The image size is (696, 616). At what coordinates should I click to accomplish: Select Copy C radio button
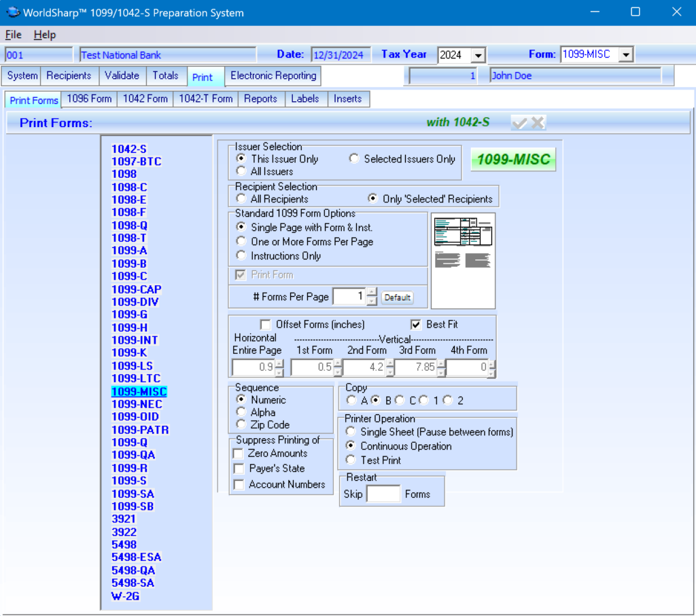pyautogui.click(x=400, y=400)
